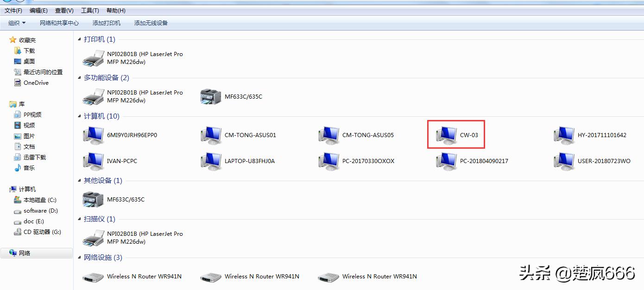
Task: Open computer USER-20180723WO icon
Action: (564, 161)
